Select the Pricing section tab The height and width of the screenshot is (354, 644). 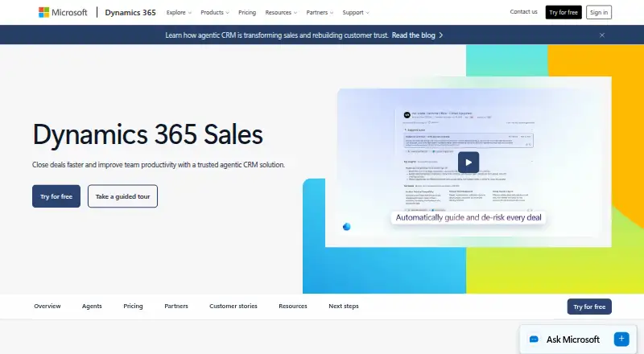[133, 306]
